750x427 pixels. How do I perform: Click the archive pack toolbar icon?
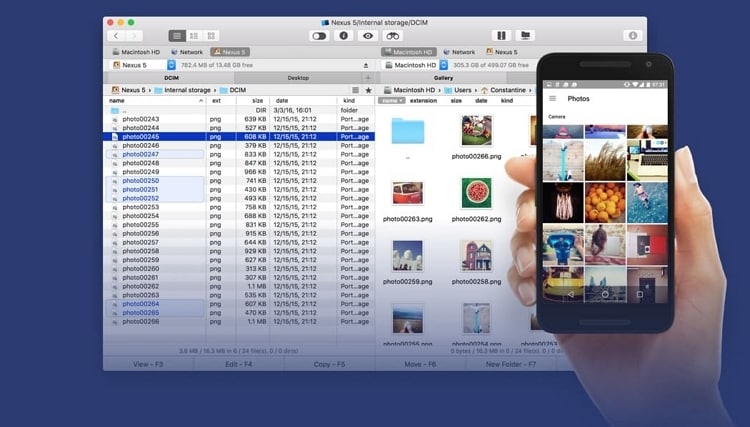(x=501, y=36)
